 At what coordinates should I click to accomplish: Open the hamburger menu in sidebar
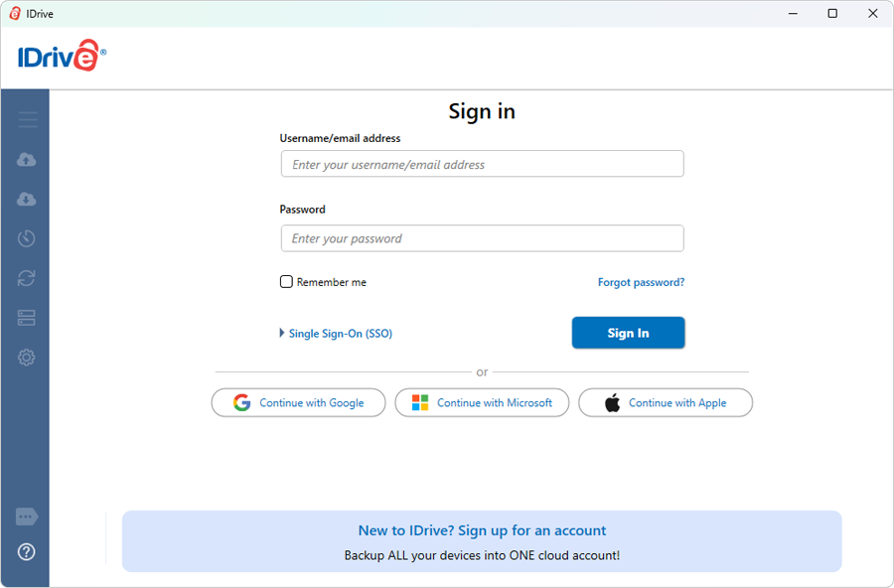click(x=27, y=120)
